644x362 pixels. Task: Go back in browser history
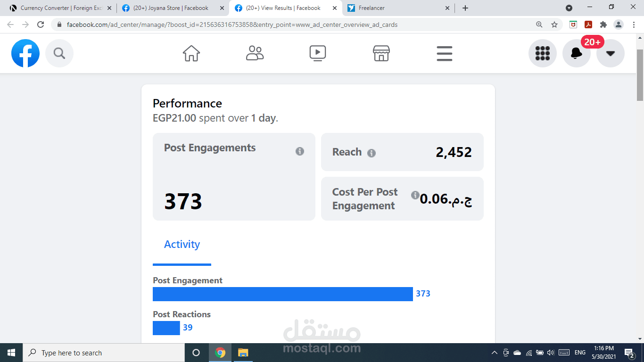click(10, 25)
